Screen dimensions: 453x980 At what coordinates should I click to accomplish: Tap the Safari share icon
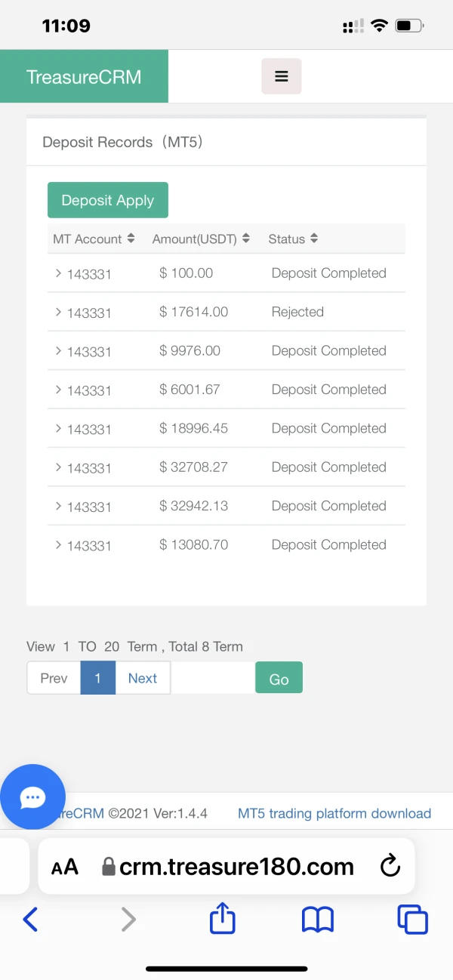tap(222, 919)
